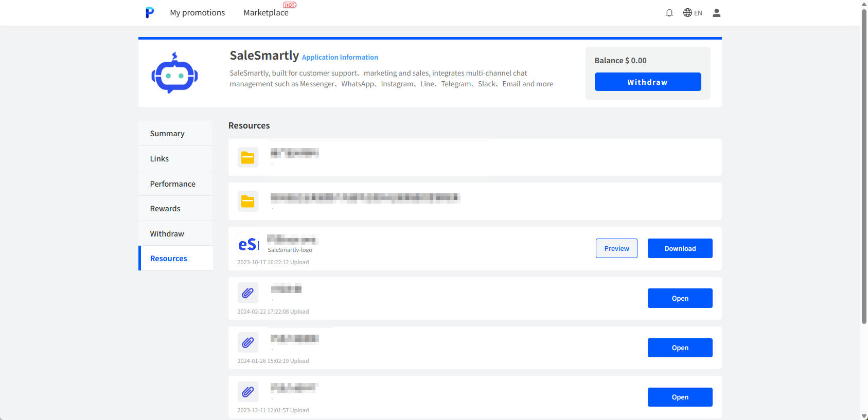This screenshot has width=868, height=420.
Task: Open the Rewards sidebar tab
Action: (x=165, y=209)
